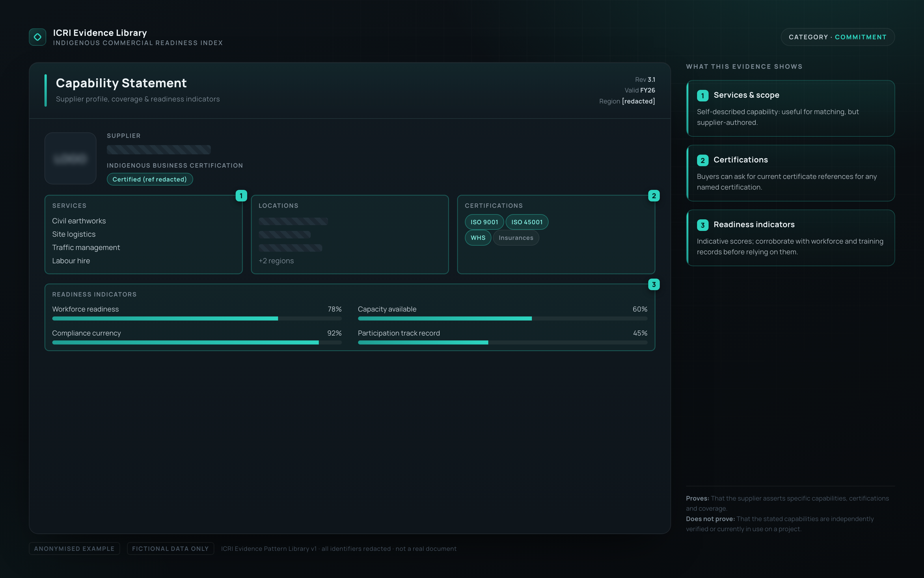Click the first redacted location bar
This screenshot has width=924, height=578.
point(293,221)
